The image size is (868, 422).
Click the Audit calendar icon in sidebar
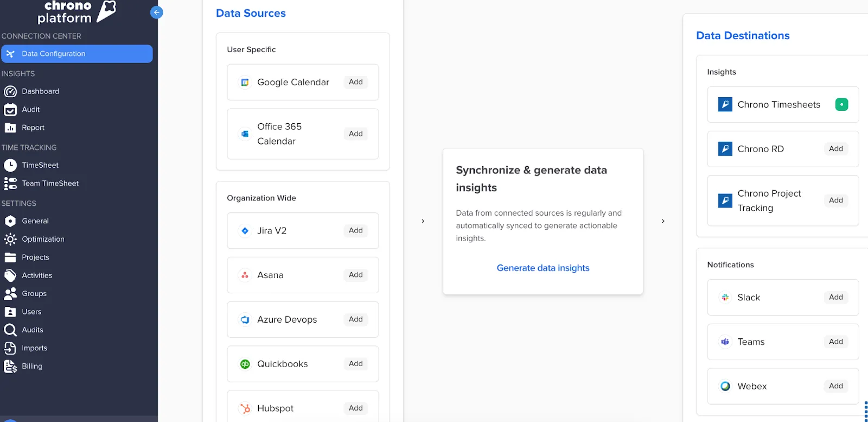(x=10, y=110)
